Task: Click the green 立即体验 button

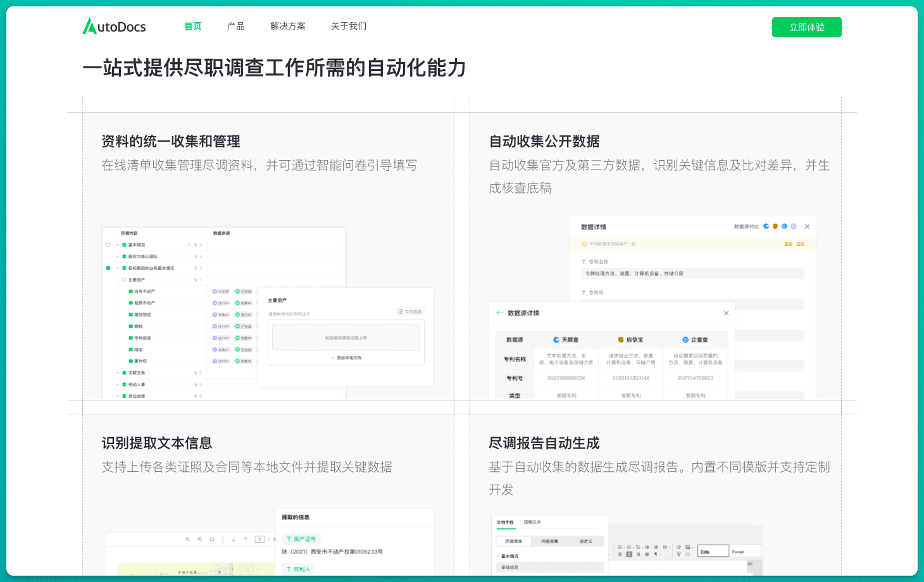Action: [x=807, y=27]
